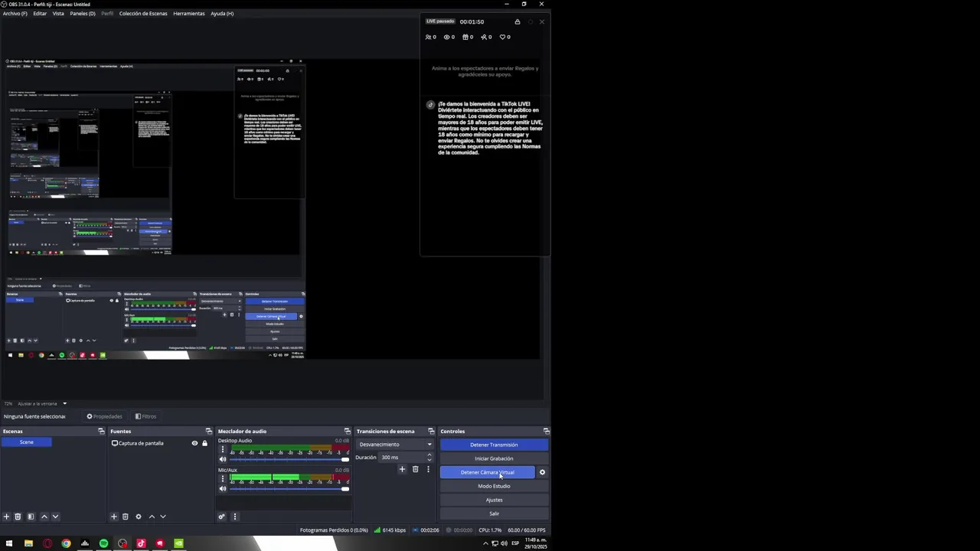This screenshot has height=551, width=980.
Task: Open the Desvanecimiento transition dropdown
Action: 395,445
